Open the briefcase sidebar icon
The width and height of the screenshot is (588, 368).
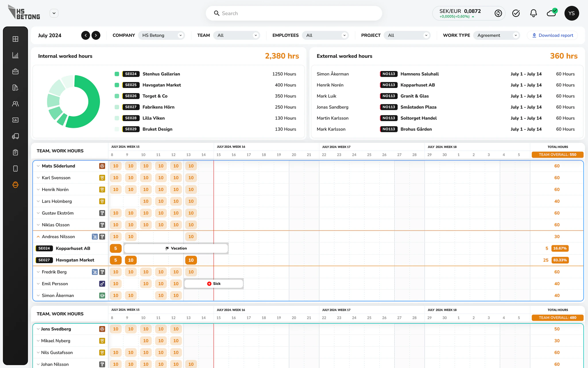tap(16, 71)
